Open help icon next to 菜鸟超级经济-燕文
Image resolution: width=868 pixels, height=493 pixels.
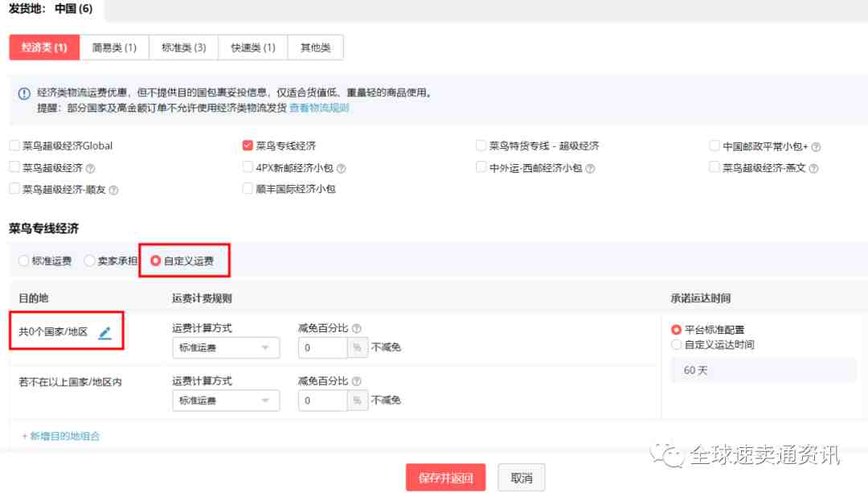[813, 168]
